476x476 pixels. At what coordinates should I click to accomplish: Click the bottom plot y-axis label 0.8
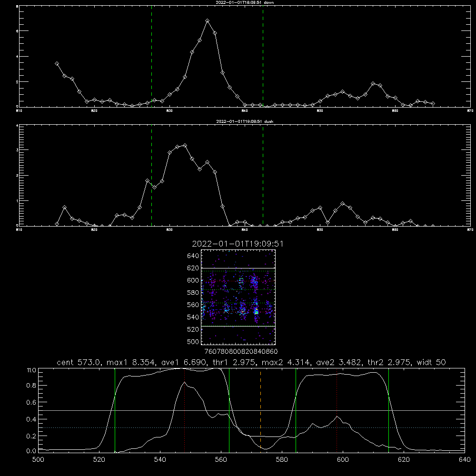[31, 386]
